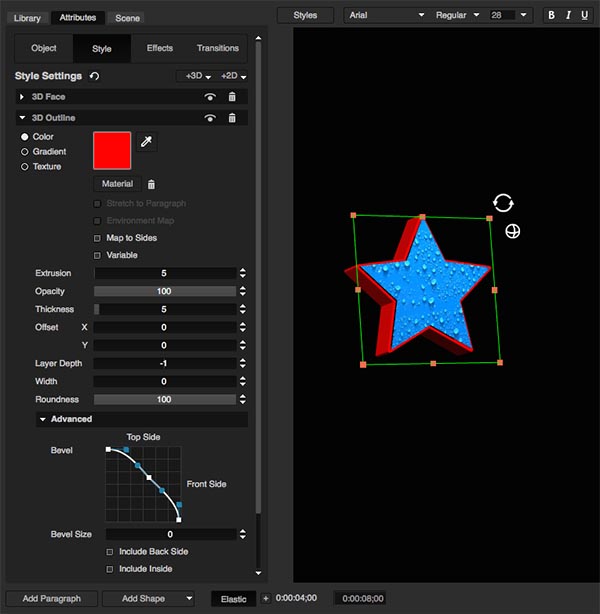Enable the Map to Sides checkbox
This screenshot has height=614, width=600.
point(97,238)
